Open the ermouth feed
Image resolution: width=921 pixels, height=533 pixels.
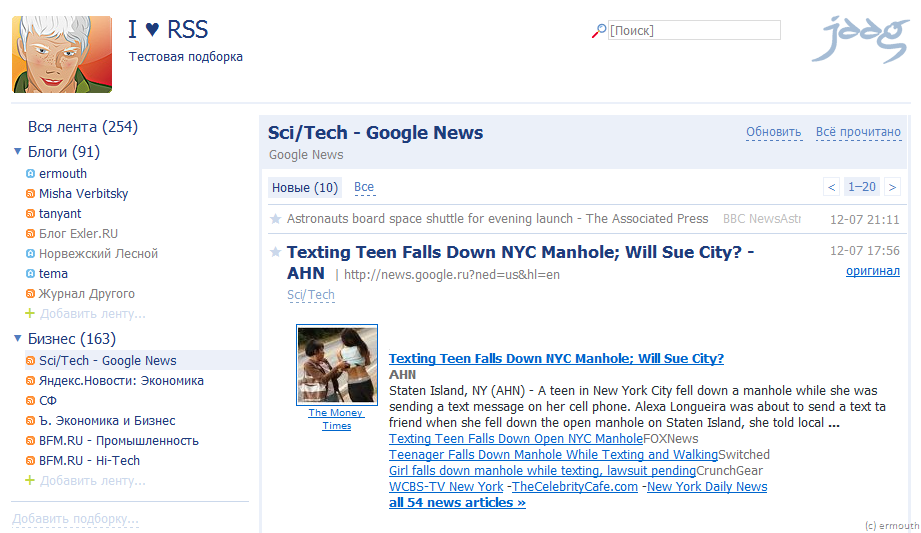point(63,173)
